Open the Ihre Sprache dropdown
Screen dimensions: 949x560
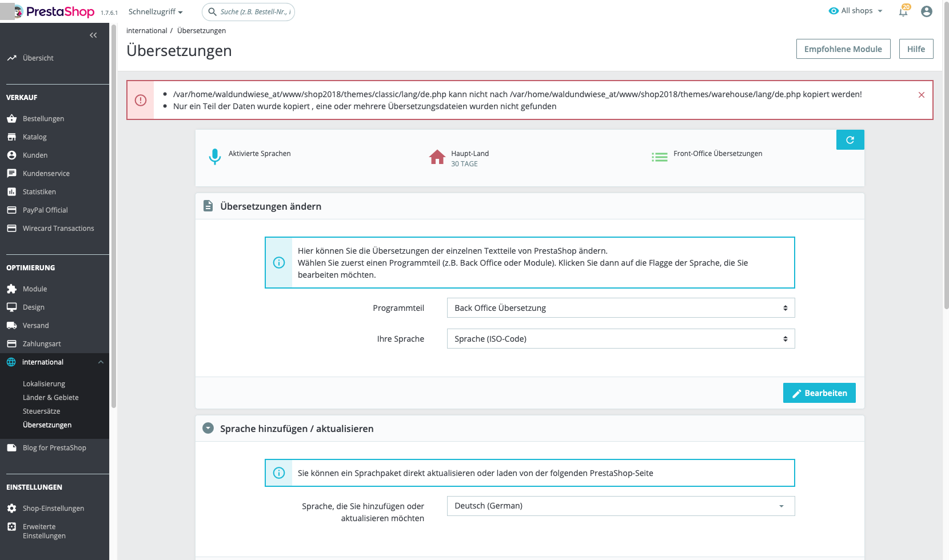click(x=621, y=339)
